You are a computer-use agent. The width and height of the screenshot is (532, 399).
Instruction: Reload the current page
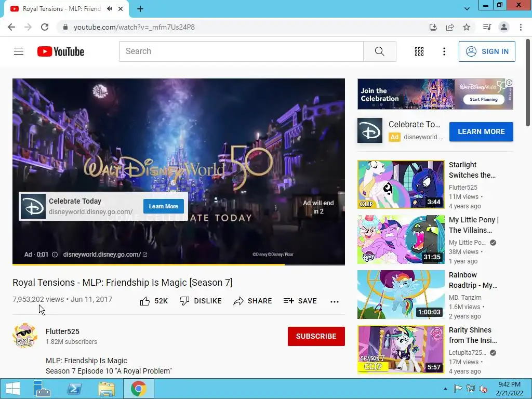click(x=45, y=27)
